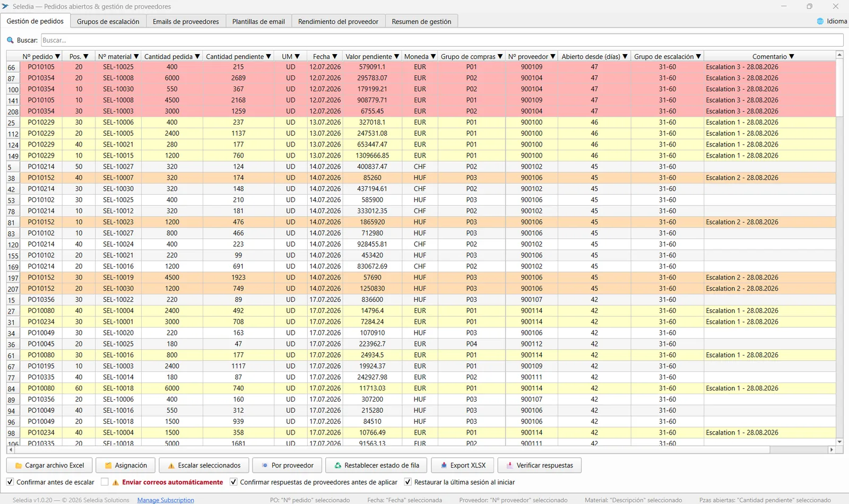The image size is (849, 504).
Task: Open the Comentario column filter
Action: click(x=792, y=57)
